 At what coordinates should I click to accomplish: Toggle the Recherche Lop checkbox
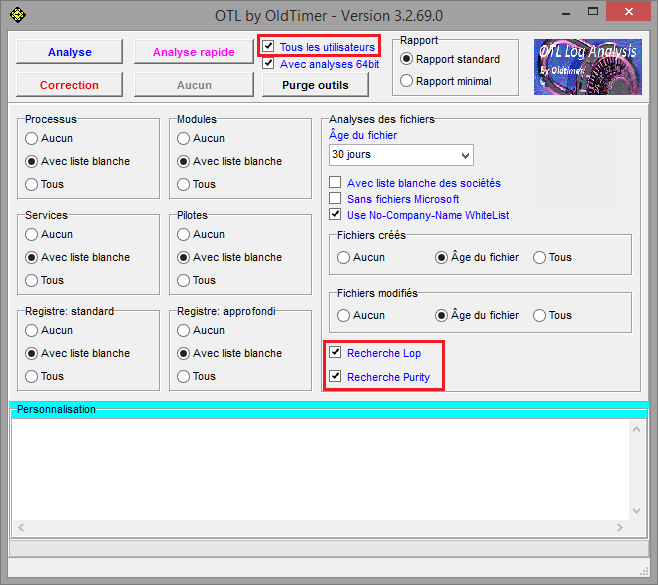[x=336, y=353]
